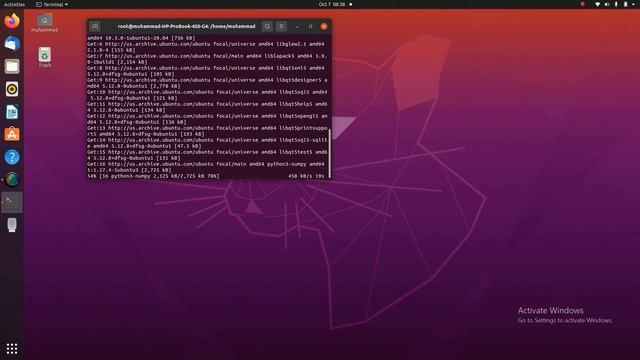Click the Get:6 libglew2.1 line

206,47
